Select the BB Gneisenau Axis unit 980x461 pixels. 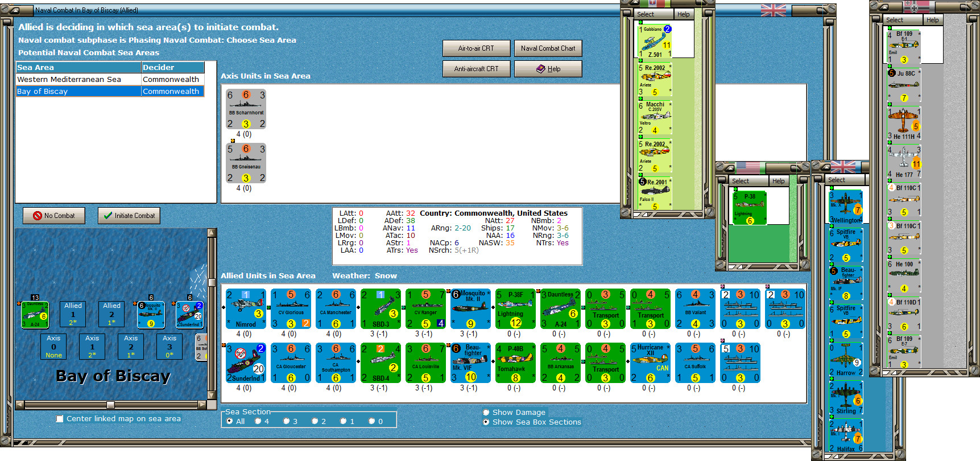(246, 163)
